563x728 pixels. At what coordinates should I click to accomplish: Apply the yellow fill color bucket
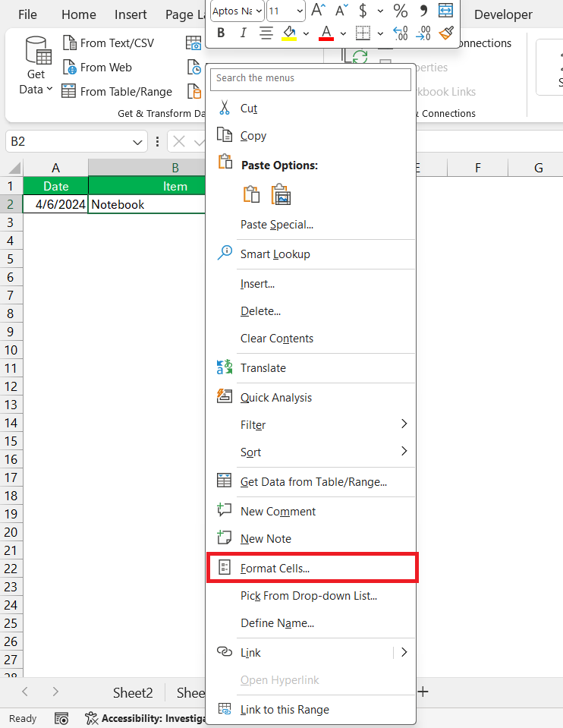290,33
